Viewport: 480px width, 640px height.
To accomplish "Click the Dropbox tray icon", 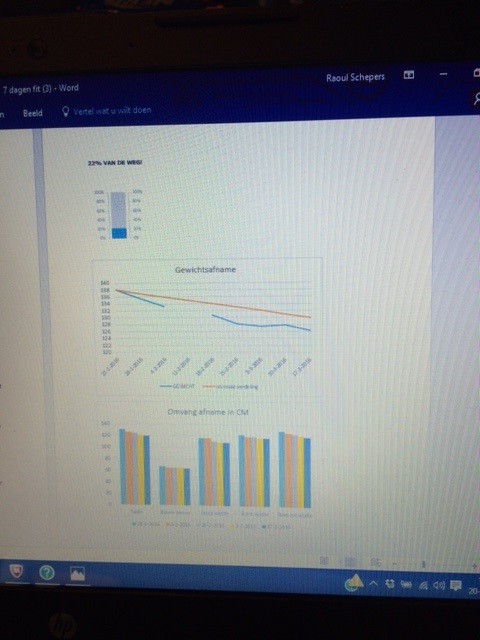I will (389, 584).
